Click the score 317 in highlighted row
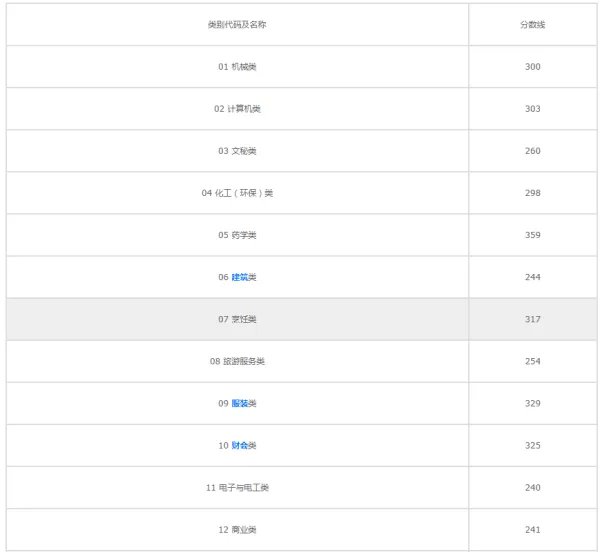Image resolution: width=600 pixels, height=552 pixels. (x=532, y=319)
